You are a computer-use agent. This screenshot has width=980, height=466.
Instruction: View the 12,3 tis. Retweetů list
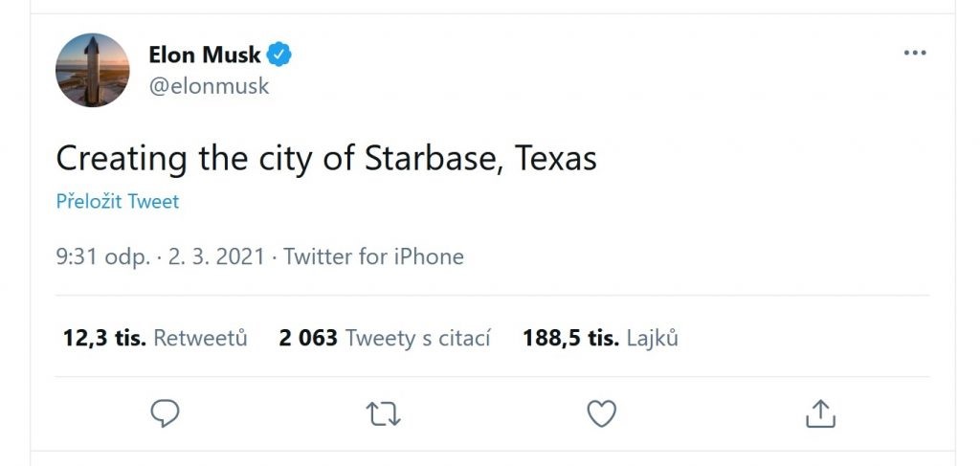[x=155, y=338]
